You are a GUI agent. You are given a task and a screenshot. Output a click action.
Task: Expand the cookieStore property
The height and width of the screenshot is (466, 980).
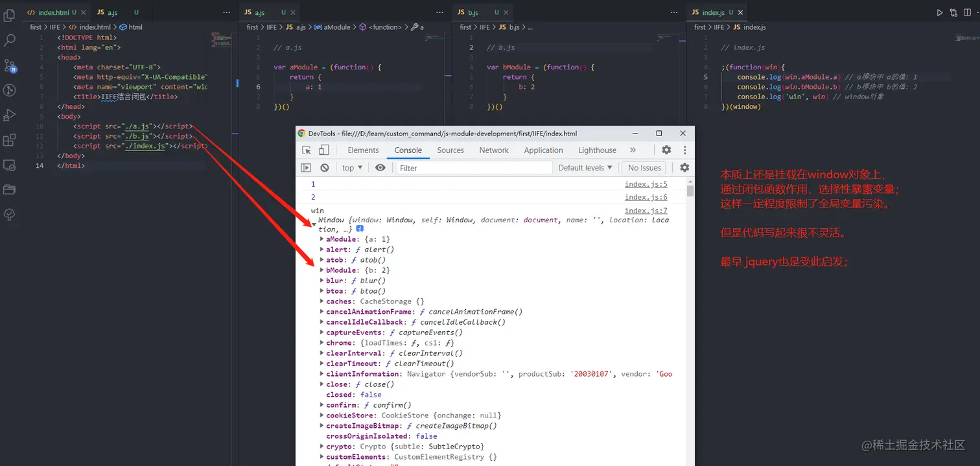tap(322, 415)
